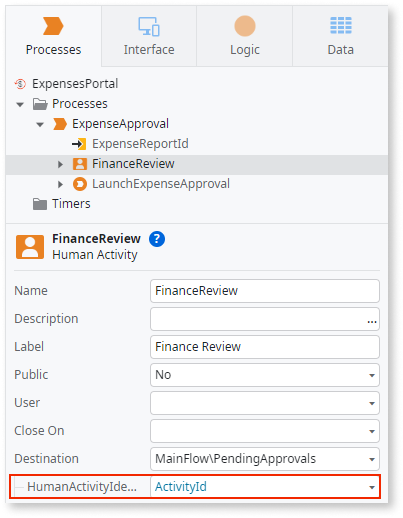Expand the LaunchExpenseApproval tree node
This screenshot has height=518, width=403.
pyautogui.click(x=60, y=184)
